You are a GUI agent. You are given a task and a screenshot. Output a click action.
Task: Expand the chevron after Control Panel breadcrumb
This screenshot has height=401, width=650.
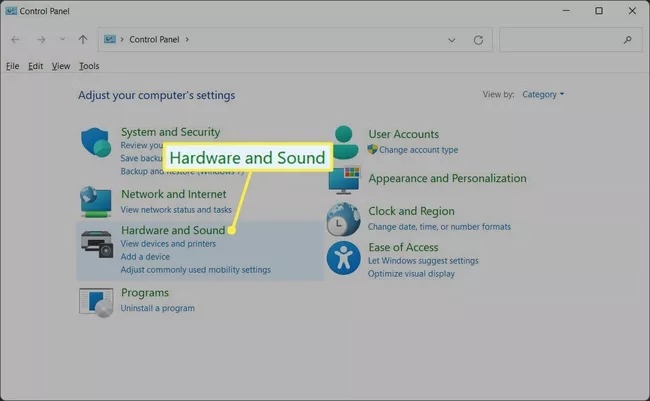tap(187, 39)
